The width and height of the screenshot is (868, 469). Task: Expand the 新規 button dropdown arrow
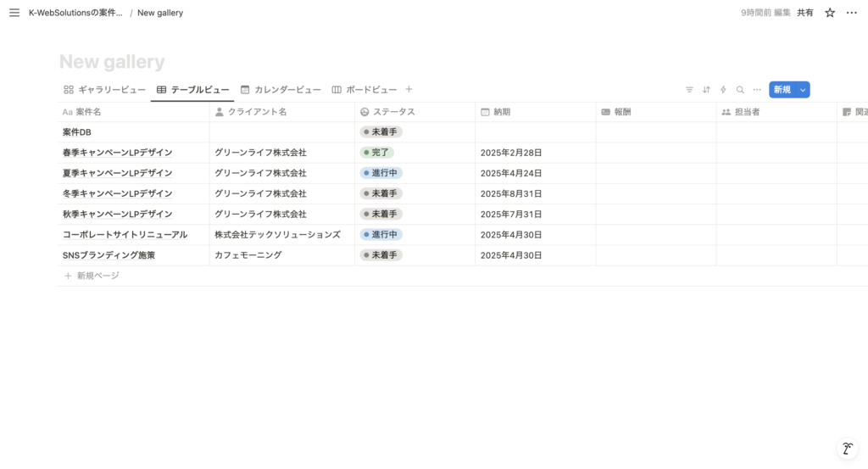tap(803, 90)
